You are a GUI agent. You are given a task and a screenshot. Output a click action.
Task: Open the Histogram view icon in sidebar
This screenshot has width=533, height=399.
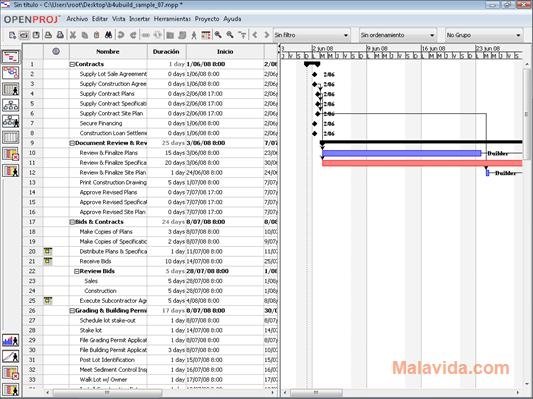11,340
